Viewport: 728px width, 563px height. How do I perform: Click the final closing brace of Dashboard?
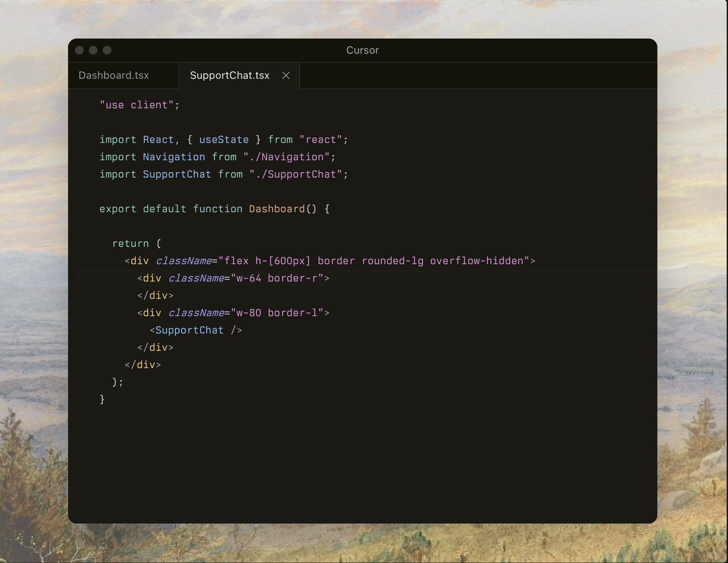coord(102,399)
